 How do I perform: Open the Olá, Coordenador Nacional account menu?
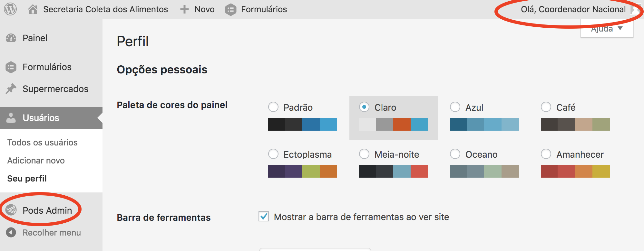[x=573, y=9]
